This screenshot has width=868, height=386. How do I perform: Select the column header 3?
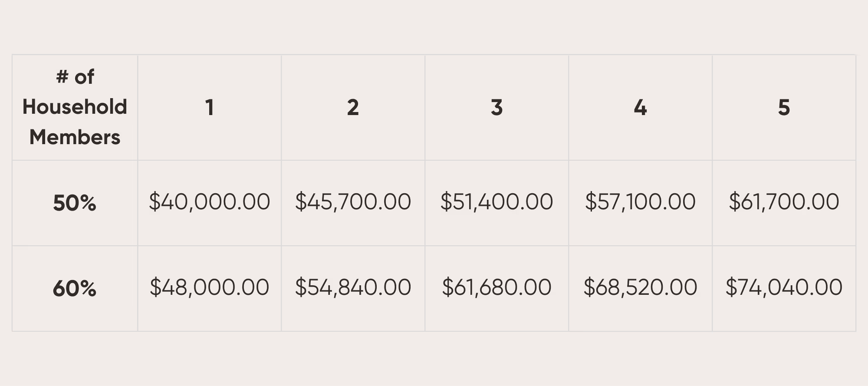pos(497,107)
